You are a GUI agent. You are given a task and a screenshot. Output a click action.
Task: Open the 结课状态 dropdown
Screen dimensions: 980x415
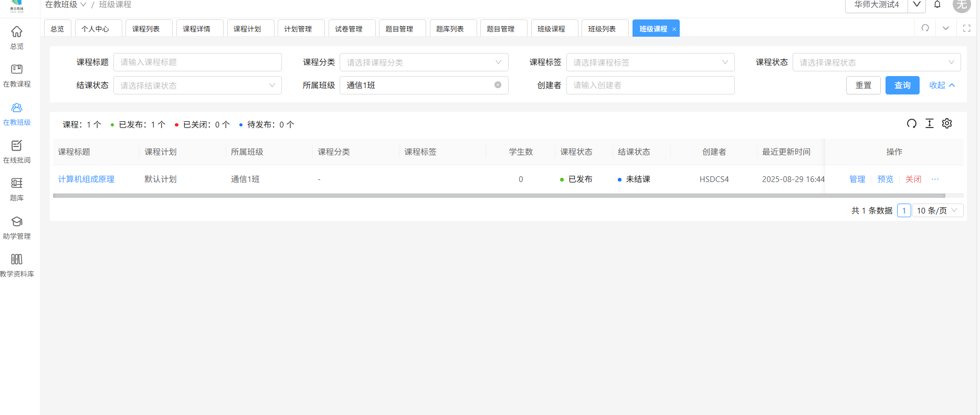click(x=197, y=86)
